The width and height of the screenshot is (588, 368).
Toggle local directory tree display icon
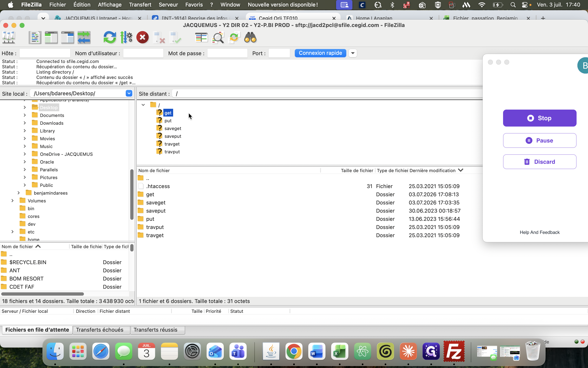pos(51,38)
